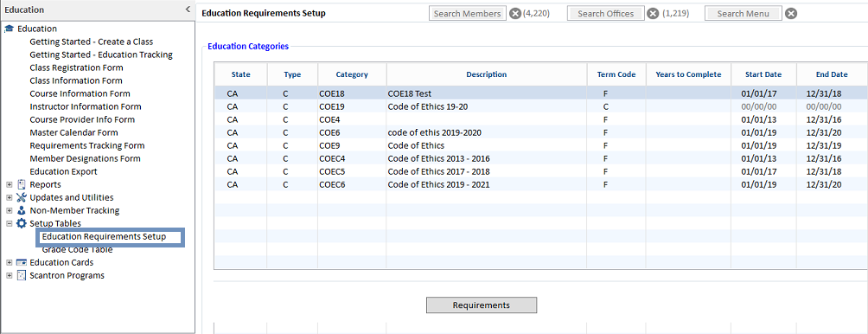Screen dimensions: 868x334
Task: Clear the Search Offices field with X
Action: click(x=654, y=13)
